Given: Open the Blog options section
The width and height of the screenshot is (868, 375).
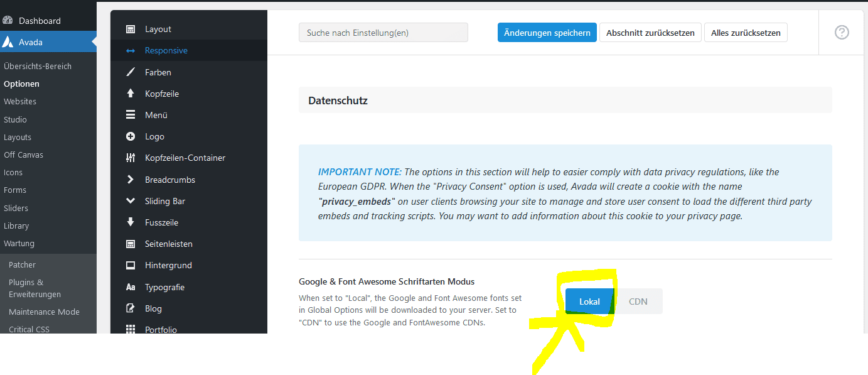Looking at the screenshot, I should pyautogui.click(x=189, y=308).
